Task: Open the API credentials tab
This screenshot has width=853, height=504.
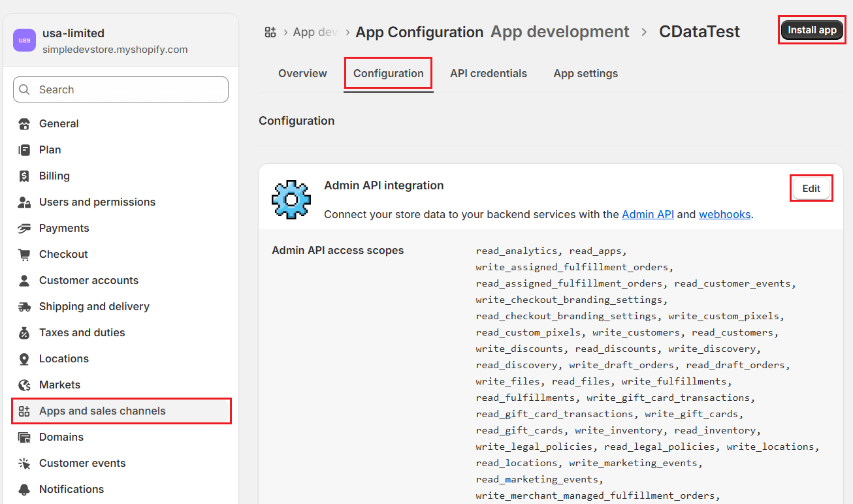Action: (x=488, y=74)
